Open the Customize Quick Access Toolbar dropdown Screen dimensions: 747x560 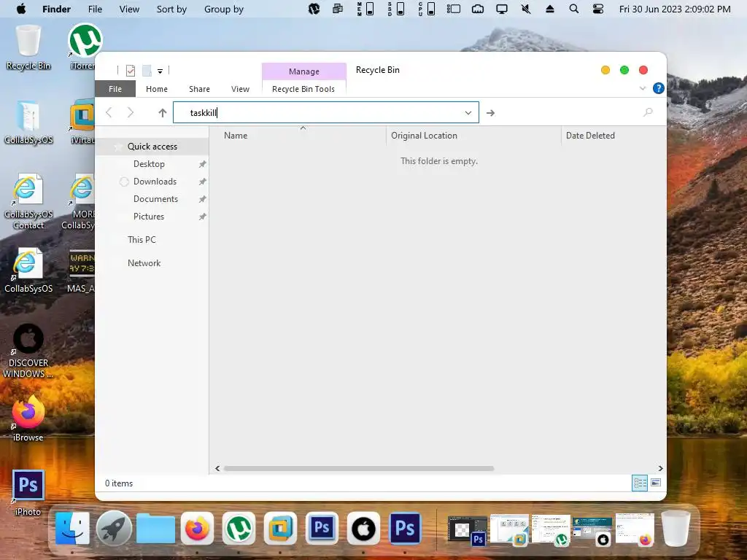[160, 71]
